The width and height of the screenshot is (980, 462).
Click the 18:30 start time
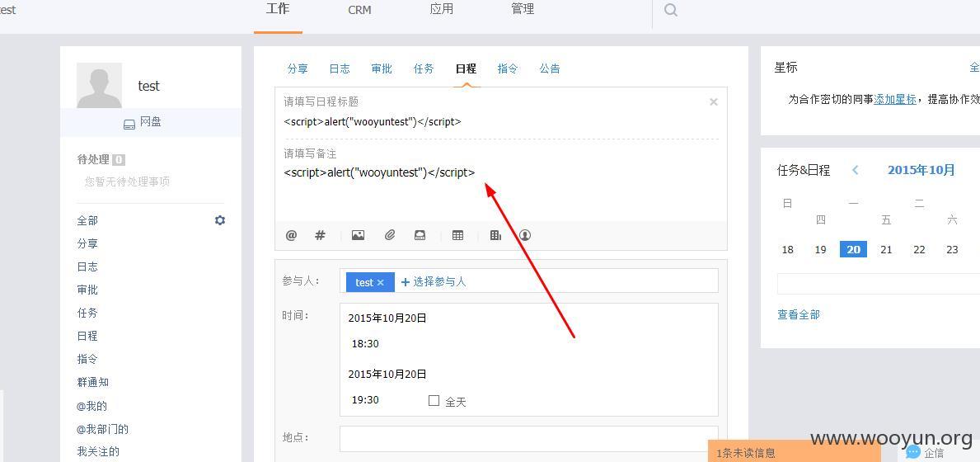[x=365, y=344]
